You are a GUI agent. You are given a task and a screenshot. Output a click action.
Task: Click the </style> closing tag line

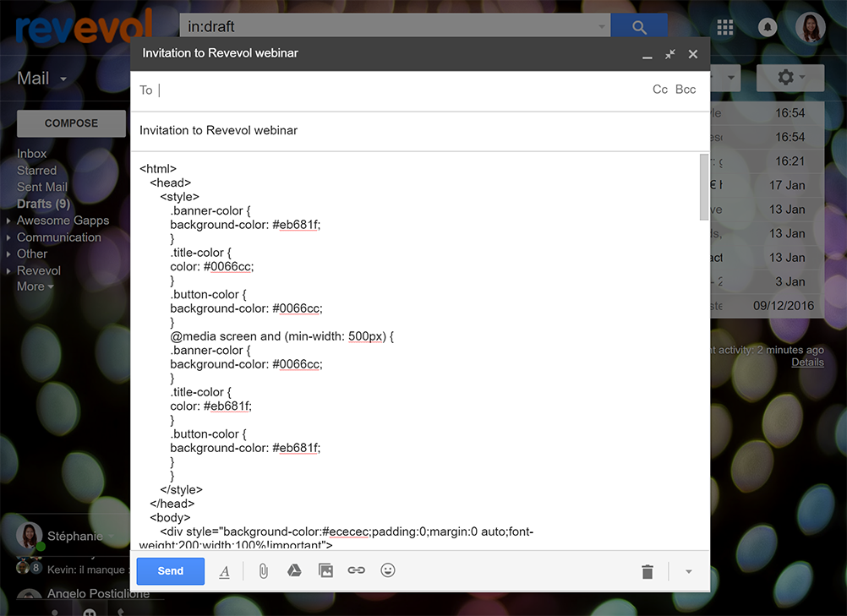(x=182, y=489)
